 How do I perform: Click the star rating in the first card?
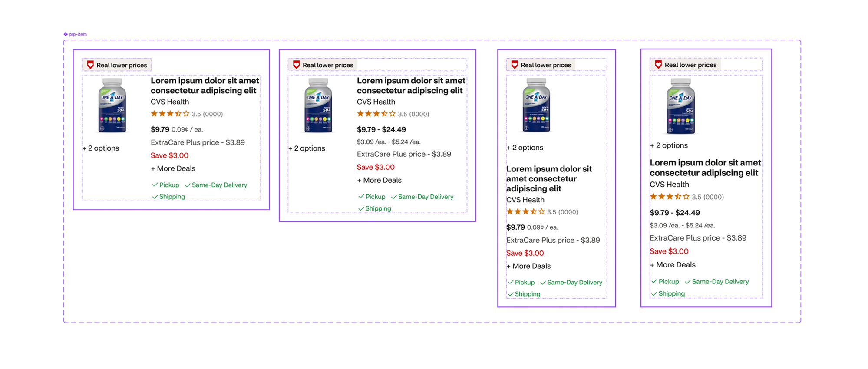coord(170,114)
